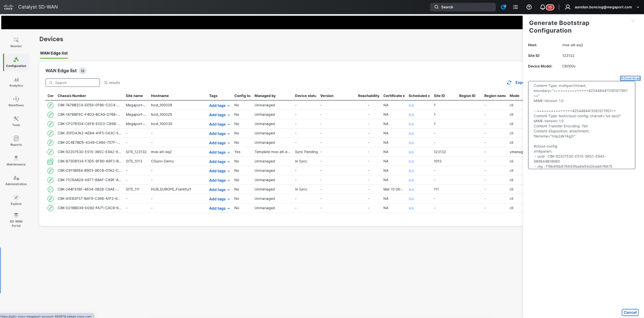Image resolution: width=644 pixels, height=318 pixels.
Task: Click inside bootstrap configuration text area
Action: coord(581,125)
